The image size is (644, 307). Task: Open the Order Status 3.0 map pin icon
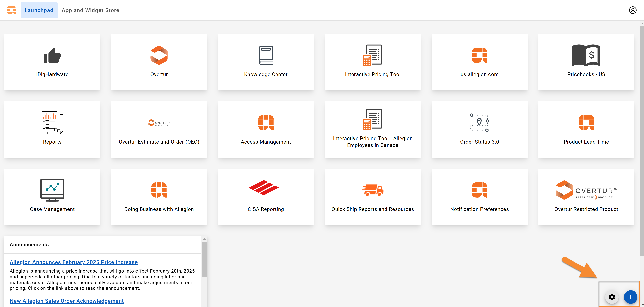479,123
